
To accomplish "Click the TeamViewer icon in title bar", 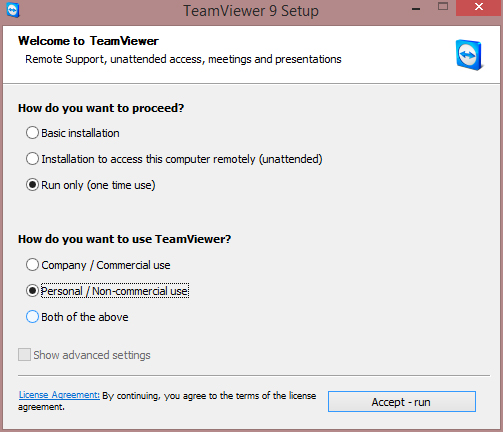I will 13,10.
